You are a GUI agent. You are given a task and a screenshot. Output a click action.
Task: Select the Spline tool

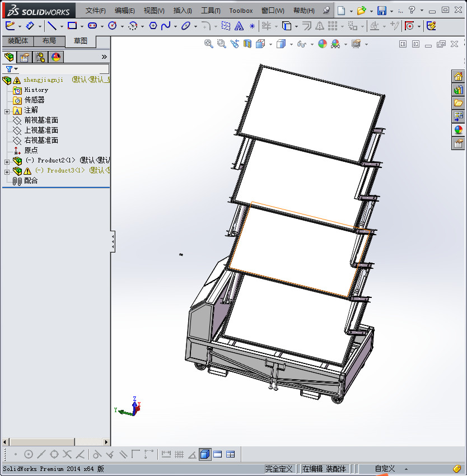[166, 26]
